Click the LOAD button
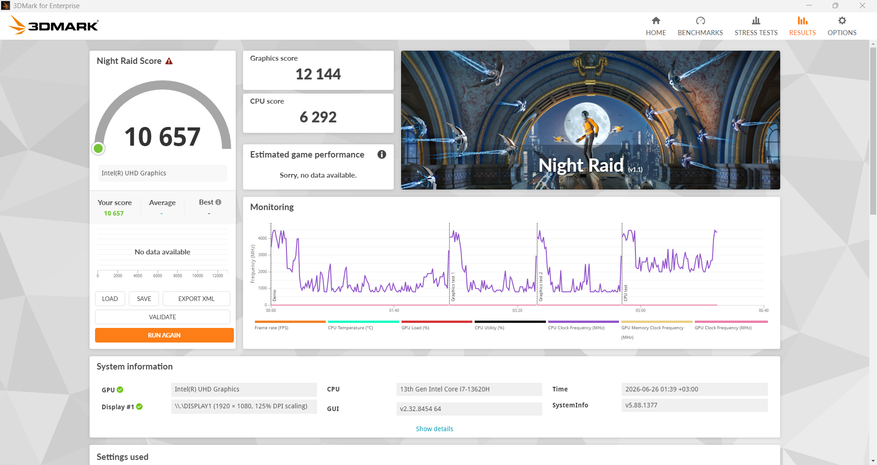The height and width of the screenshot is (465, 877). [110, 299]
